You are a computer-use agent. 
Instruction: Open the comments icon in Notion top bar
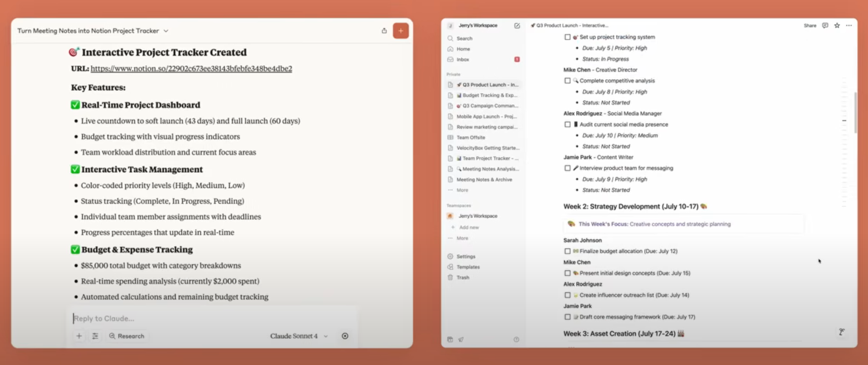click(x=825, y=25)
